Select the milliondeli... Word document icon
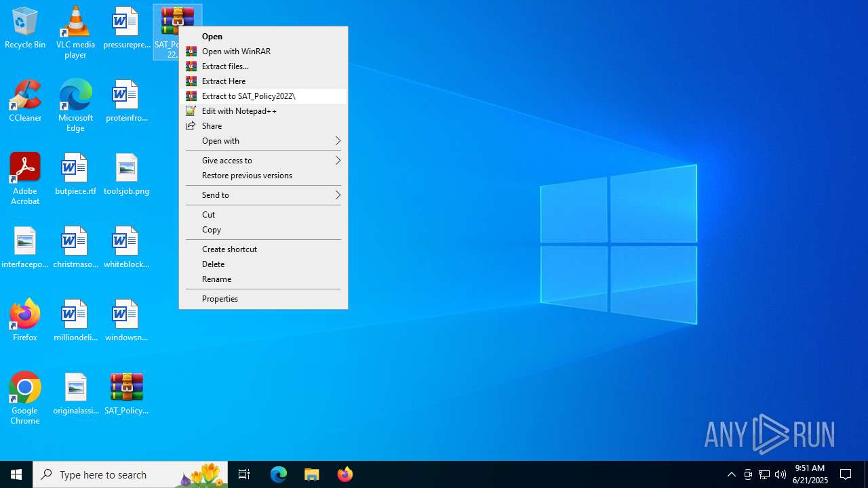Viewport: 868px width, 488px height. point(75,321)
